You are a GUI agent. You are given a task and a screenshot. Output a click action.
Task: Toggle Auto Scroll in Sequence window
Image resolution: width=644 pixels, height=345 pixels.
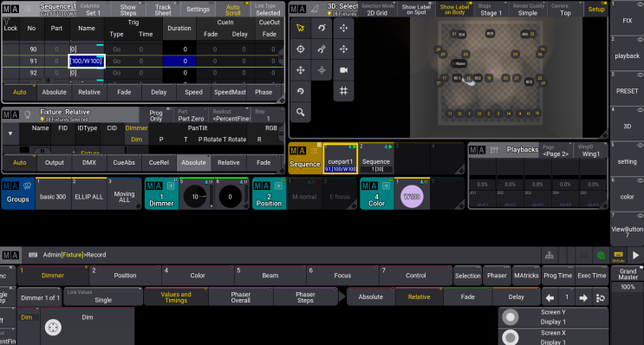233,10
